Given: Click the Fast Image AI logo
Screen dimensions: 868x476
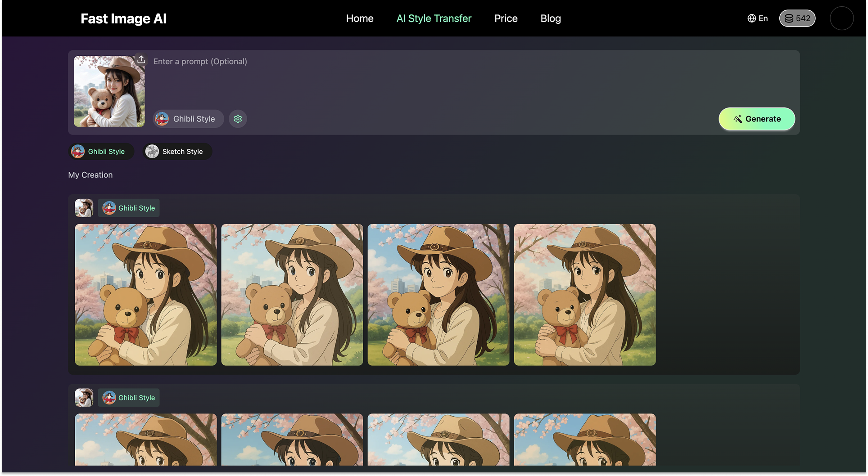Looking at the screenshot, I should point(123,18).
